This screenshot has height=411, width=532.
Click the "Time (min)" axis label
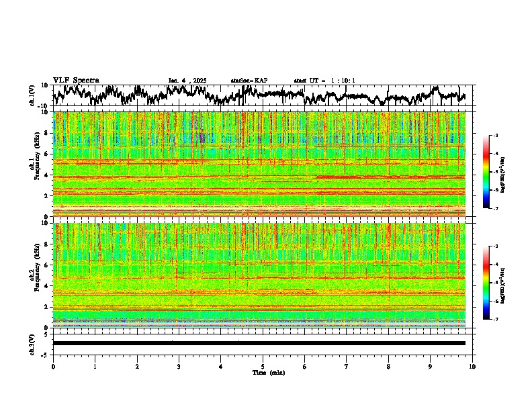pyautogui.click(x=269, y=373)
